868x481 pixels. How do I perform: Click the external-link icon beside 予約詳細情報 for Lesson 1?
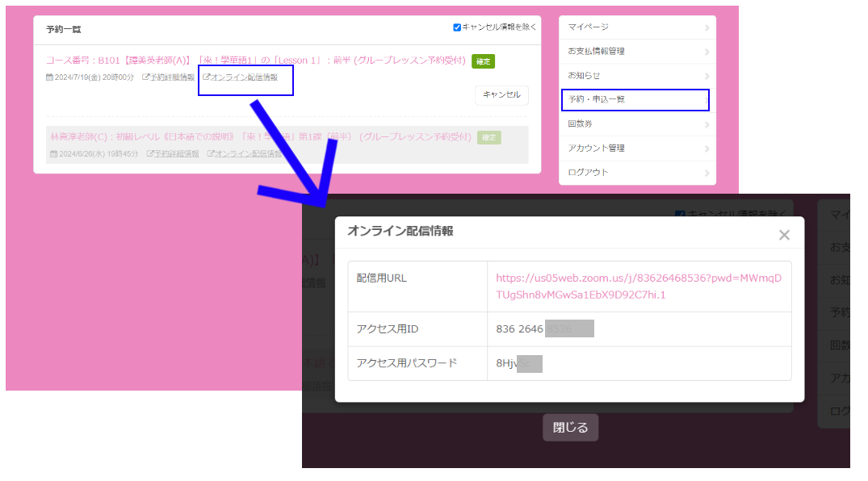click(x=145, y=77)
